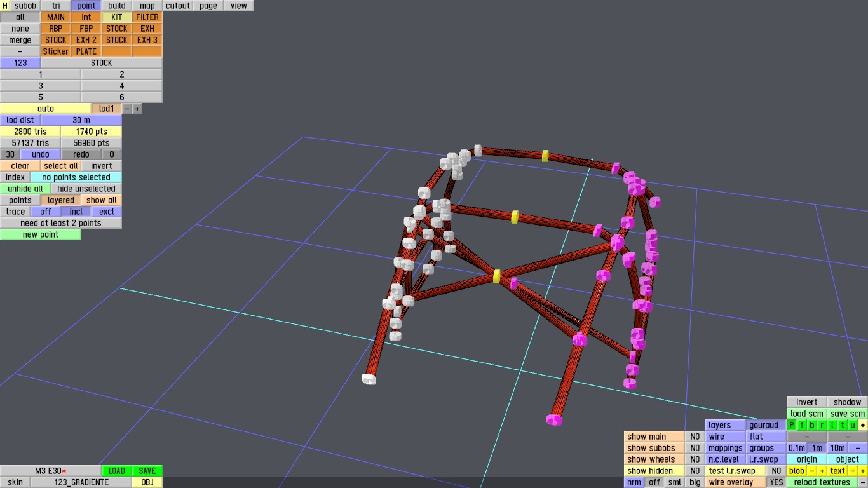
Task: Toggle test l.r.swap NO value
Action: pyautogui.click(x=776, y=471)
